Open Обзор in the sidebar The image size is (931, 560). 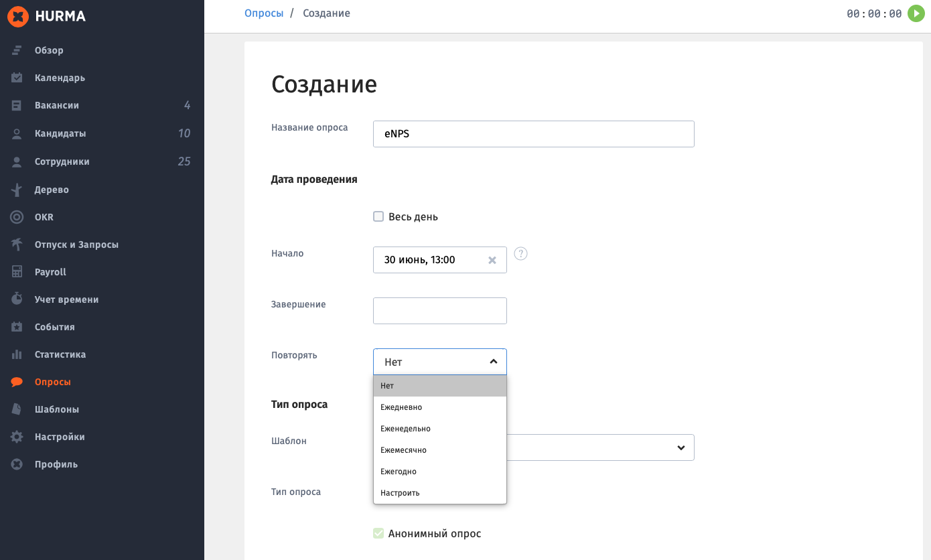[49, 50]
